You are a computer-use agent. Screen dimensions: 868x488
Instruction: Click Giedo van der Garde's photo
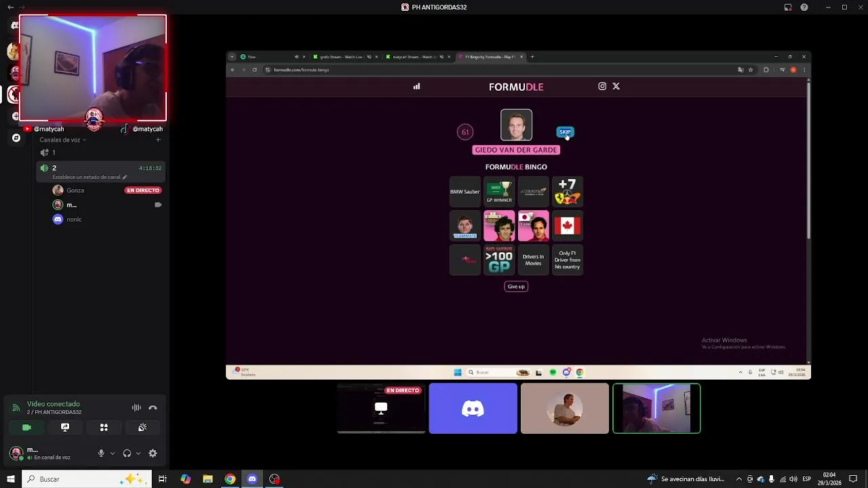[x=516, y=125]
